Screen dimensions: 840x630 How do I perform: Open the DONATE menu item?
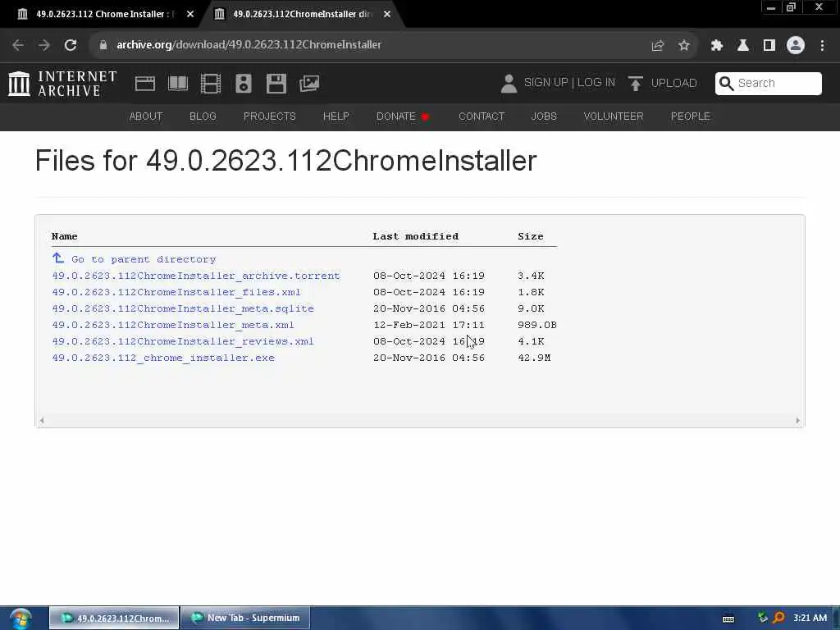coord(403,116)
